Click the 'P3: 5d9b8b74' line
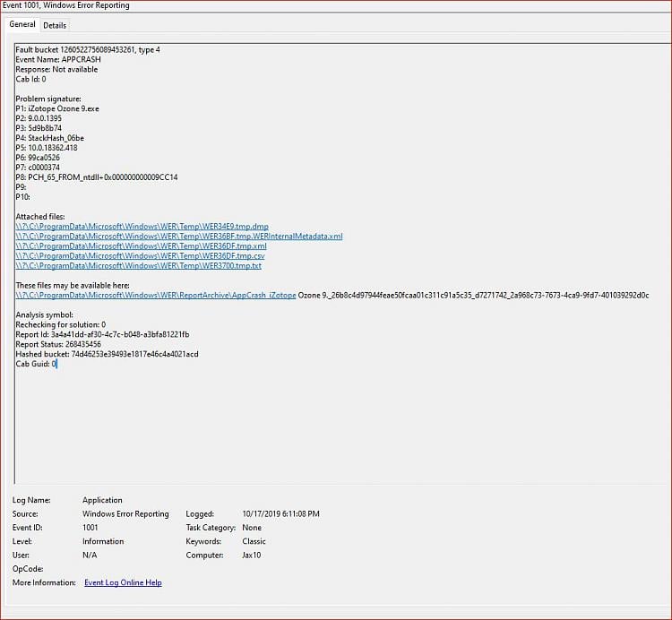The height and width of the screenshot is (620, 672). (x=39, y=128)
